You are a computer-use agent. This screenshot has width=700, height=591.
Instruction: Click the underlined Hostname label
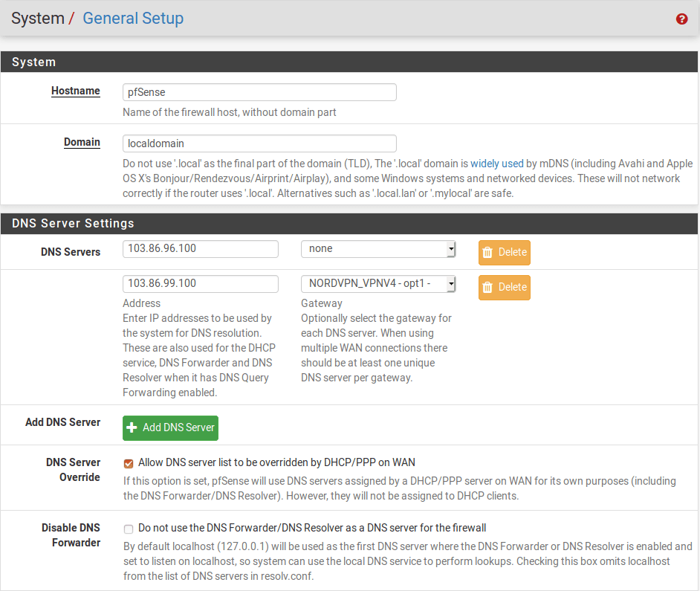(x=75, y=91)
